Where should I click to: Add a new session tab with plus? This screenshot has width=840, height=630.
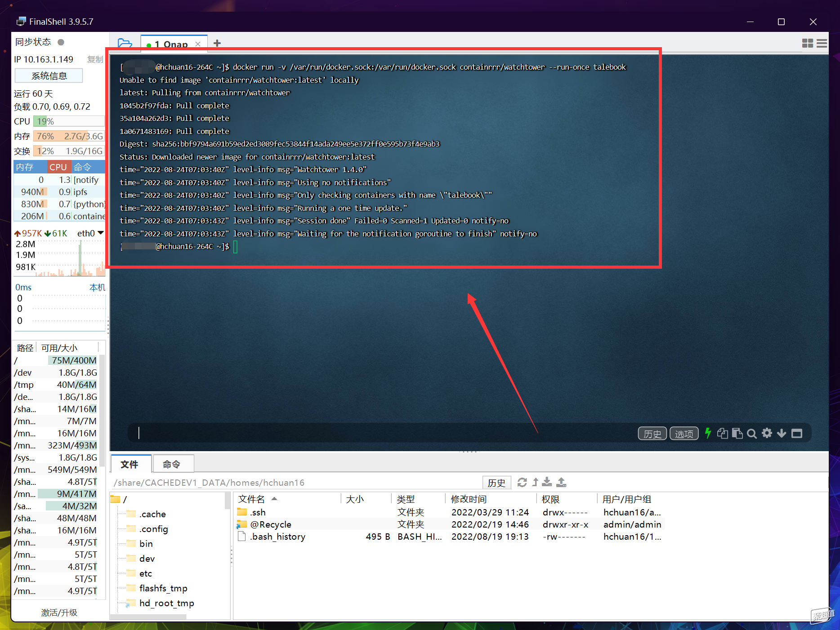point(217,43)
